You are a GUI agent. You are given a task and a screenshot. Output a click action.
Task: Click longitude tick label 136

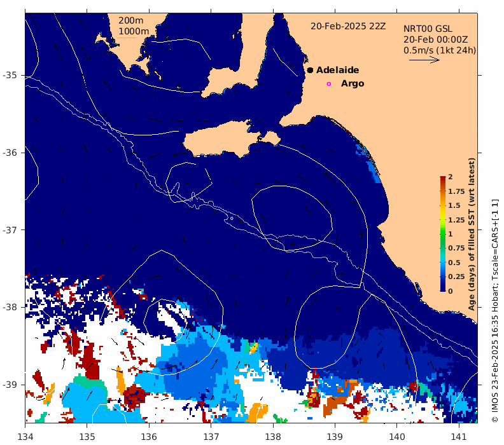click(149, 437)
